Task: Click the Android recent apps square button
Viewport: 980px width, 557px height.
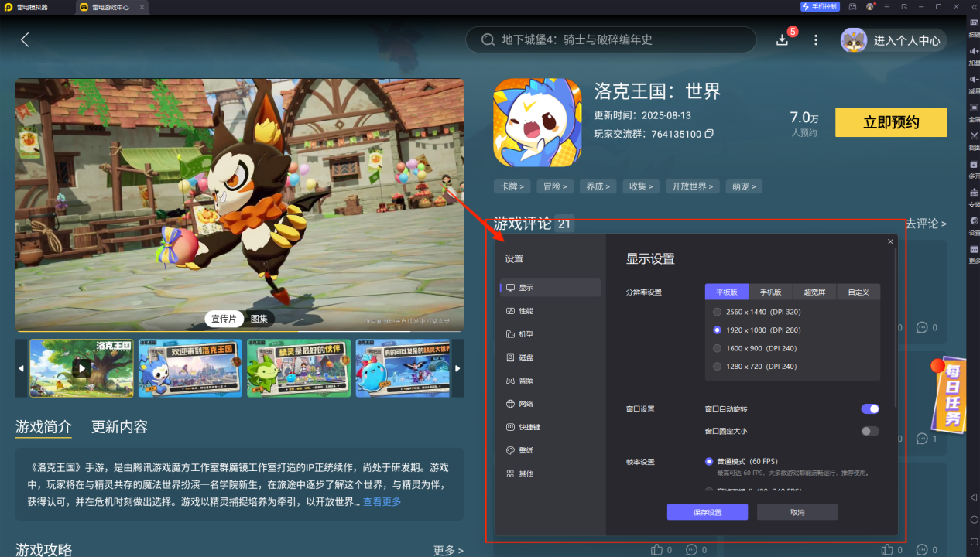Action: click(974, 542)
